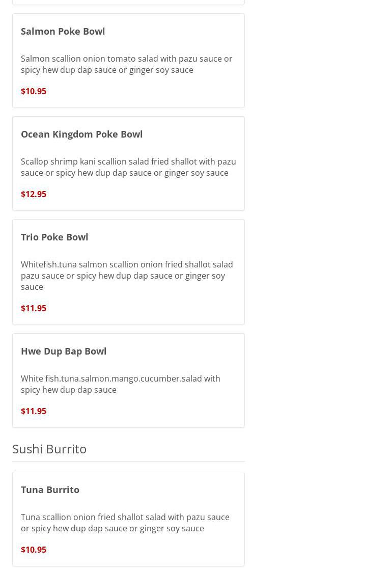Click the Ocean Kingdom bowl description text
Screen dimensions: 392x569
pyautogui.click(x=128, y=167)
